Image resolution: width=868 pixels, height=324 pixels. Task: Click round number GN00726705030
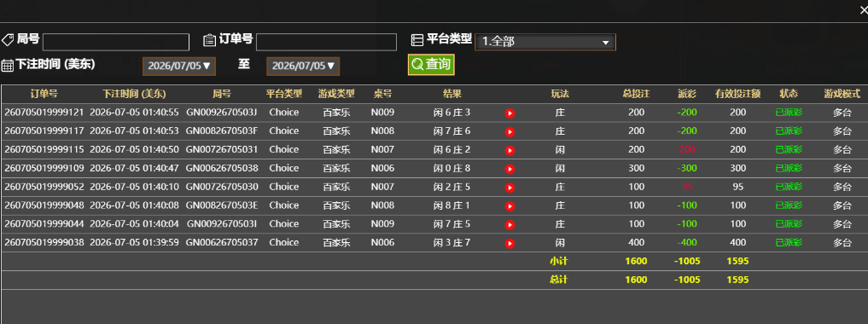(x=221, y=187)
